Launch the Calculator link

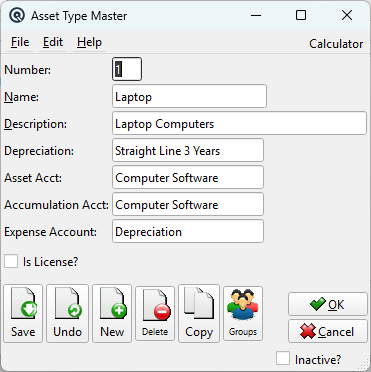pyautogui.click(x=336, y=44)
